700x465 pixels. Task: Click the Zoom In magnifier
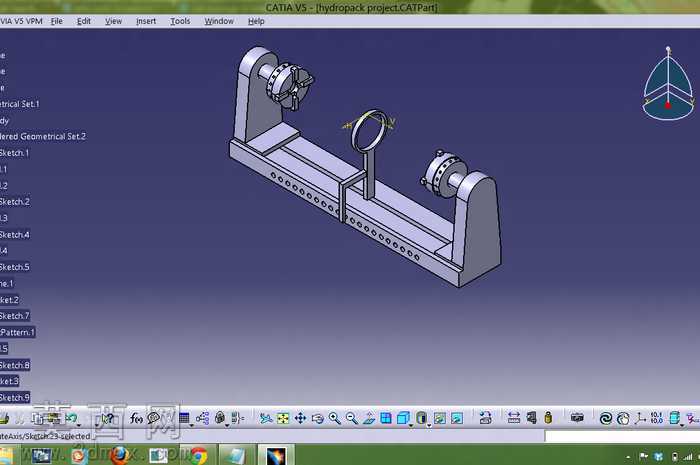334,418
